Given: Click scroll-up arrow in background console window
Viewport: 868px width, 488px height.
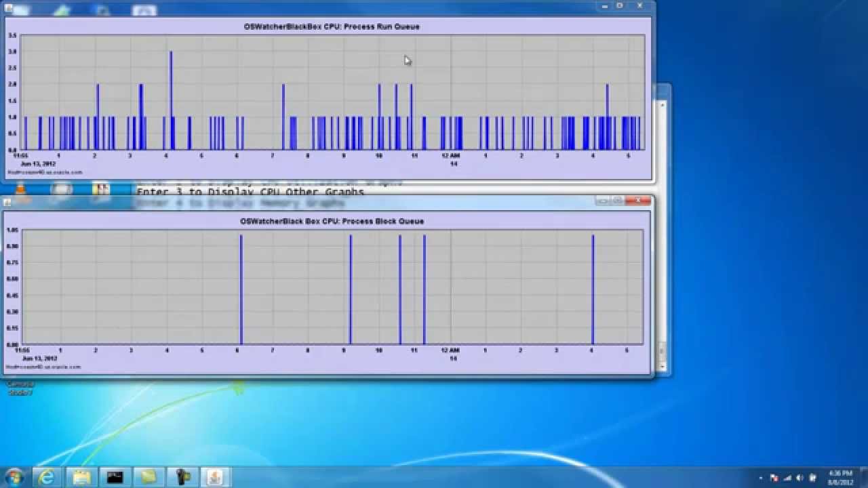Looking at the screenshot, I should coord(663,105).
